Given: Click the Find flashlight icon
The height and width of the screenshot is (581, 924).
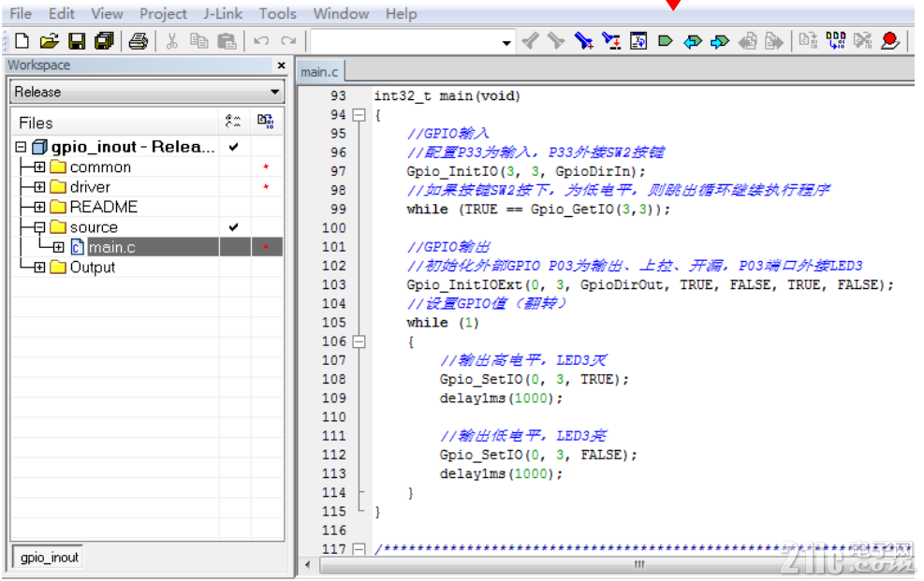Looking at the screenshot, I should [x=583, y=40].
